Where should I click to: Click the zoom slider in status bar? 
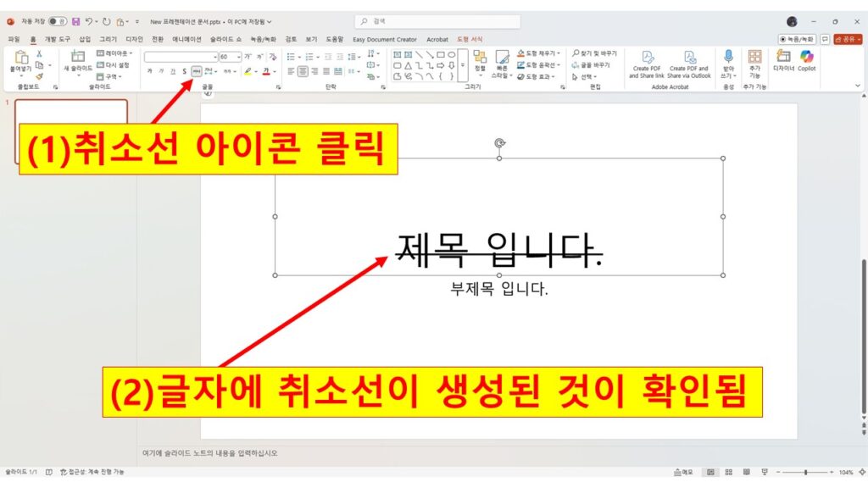pyautogui.click(x=804, y=472)
